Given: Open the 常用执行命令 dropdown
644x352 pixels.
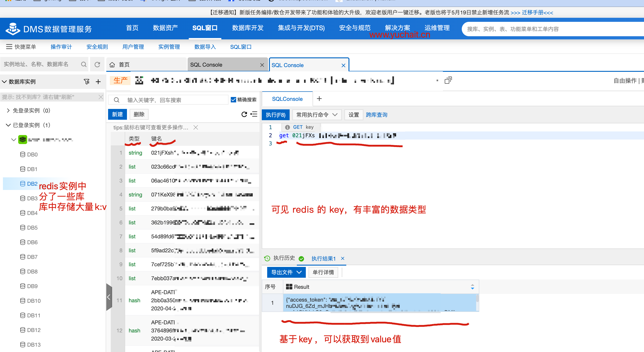Looking at the screenshot, I should pos(317,115).
